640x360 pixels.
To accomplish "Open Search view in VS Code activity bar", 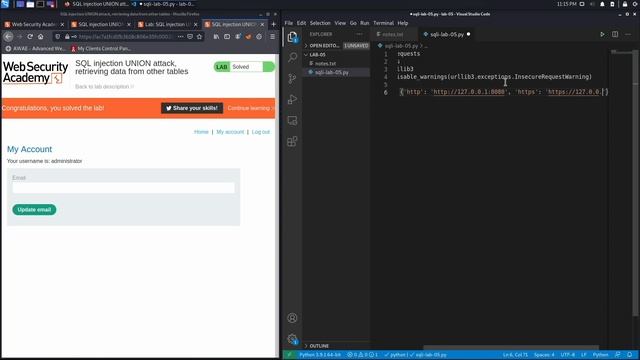I will coord(292,57).
